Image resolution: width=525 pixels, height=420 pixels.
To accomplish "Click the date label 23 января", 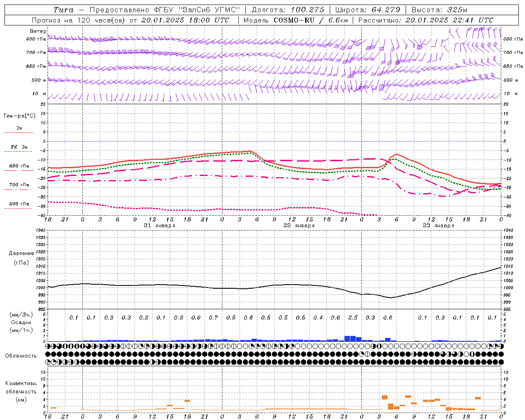I will pyautogui.click(x=438, y=226).
